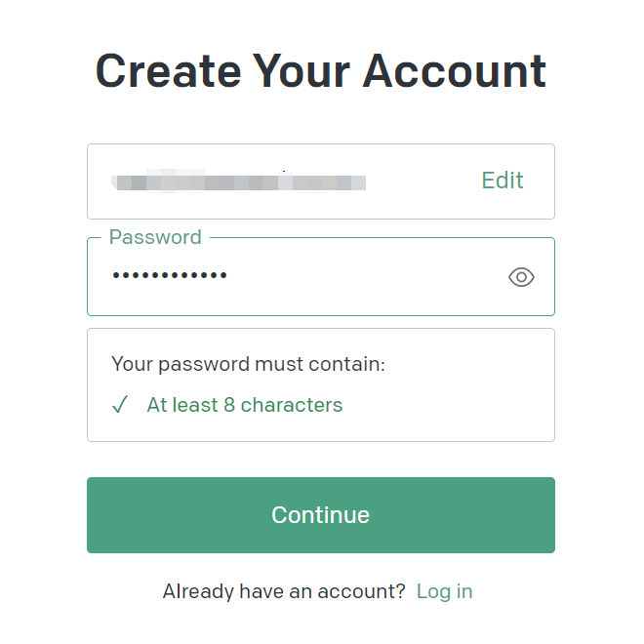Screen dimensions: 644x644
Task: Select the Edit link beside the email
Action: point(503,181)
